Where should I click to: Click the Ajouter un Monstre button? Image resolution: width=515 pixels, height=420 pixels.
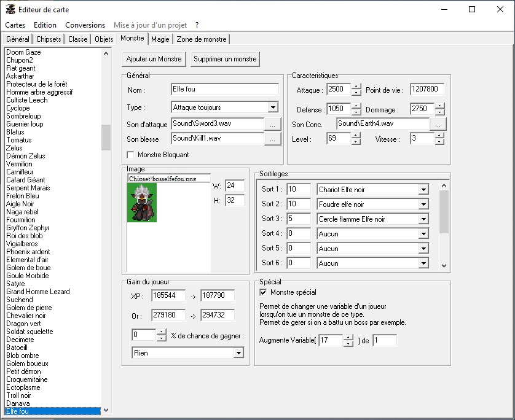pyautogui.click(x=154, y=59)
